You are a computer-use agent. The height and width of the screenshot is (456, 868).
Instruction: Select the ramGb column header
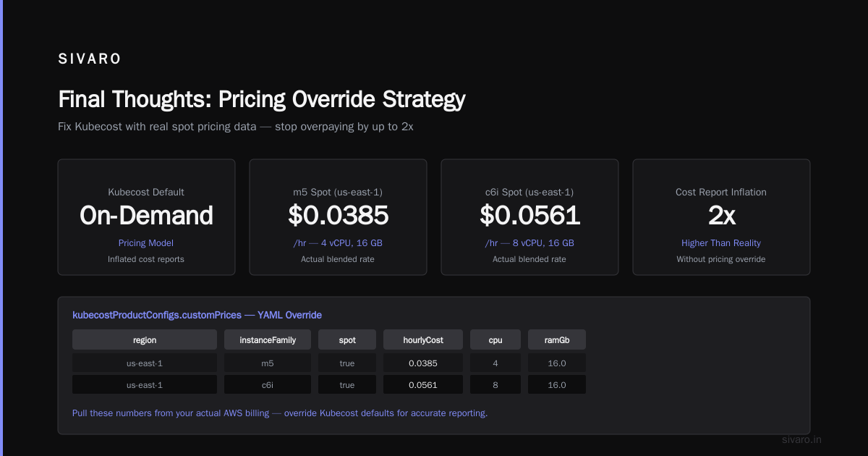[557, 339]
